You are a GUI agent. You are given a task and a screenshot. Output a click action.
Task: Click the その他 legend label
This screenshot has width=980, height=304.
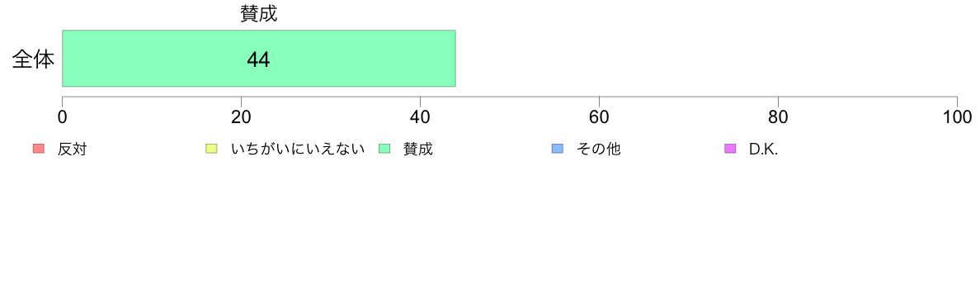click(x=599, y=150)
